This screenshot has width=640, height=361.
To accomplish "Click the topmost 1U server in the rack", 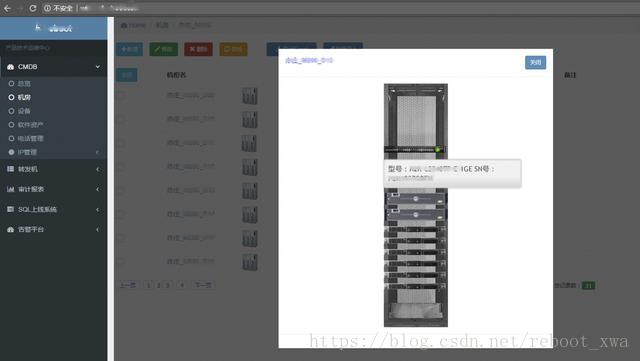I will tap(416, 230).
